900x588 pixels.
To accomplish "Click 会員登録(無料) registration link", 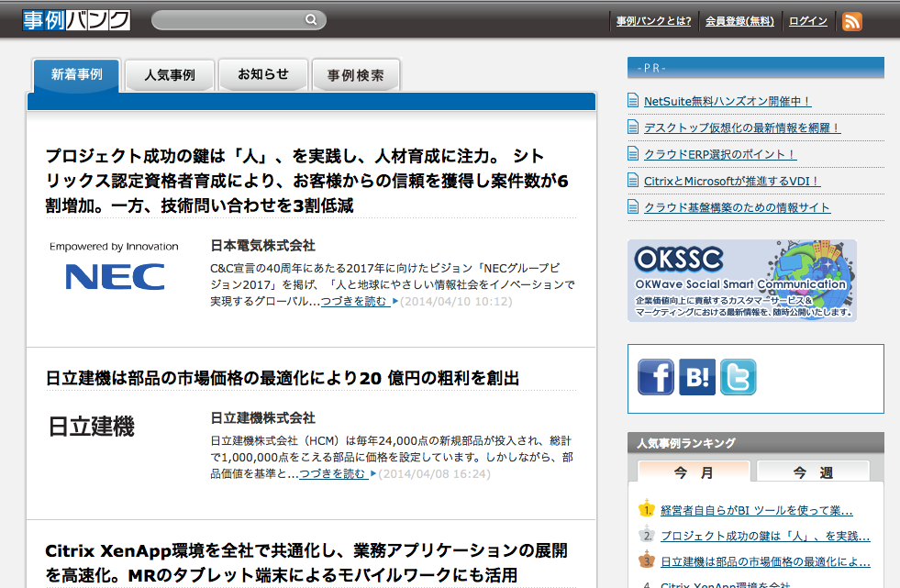I will pos(739,21).
